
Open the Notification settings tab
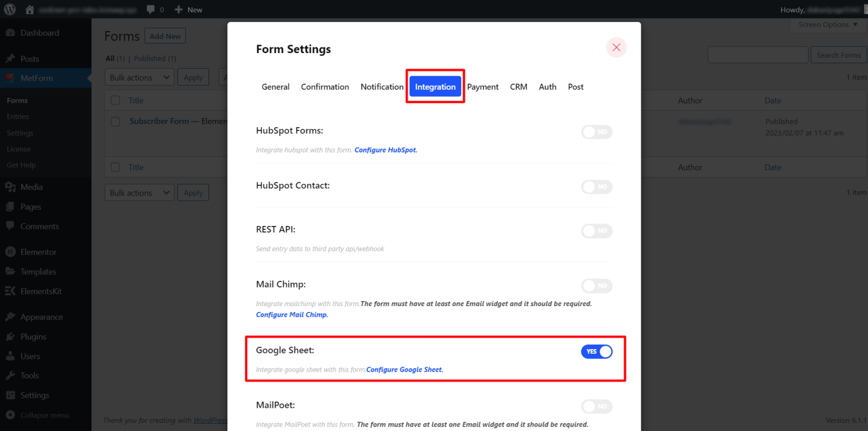pyautogui.click(x=381, y=86)
